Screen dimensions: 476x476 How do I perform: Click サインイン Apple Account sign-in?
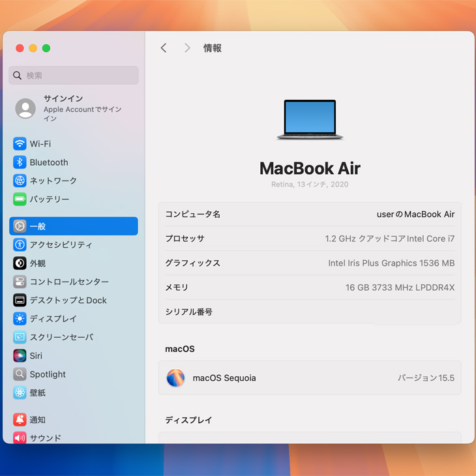coord(74,108)
